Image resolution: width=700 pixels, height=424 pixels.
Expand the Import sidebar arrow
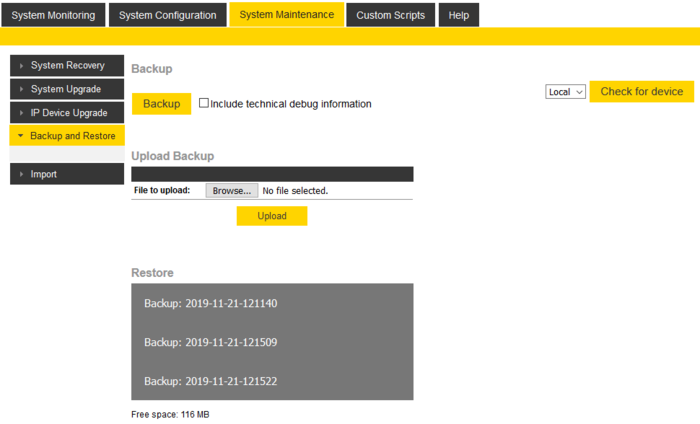coord(21,175)
